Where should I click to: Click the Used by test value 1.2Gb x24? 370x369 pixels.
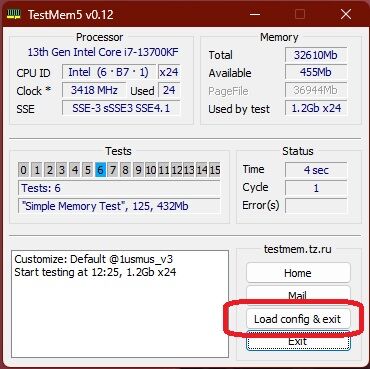[x=316, y=108]
